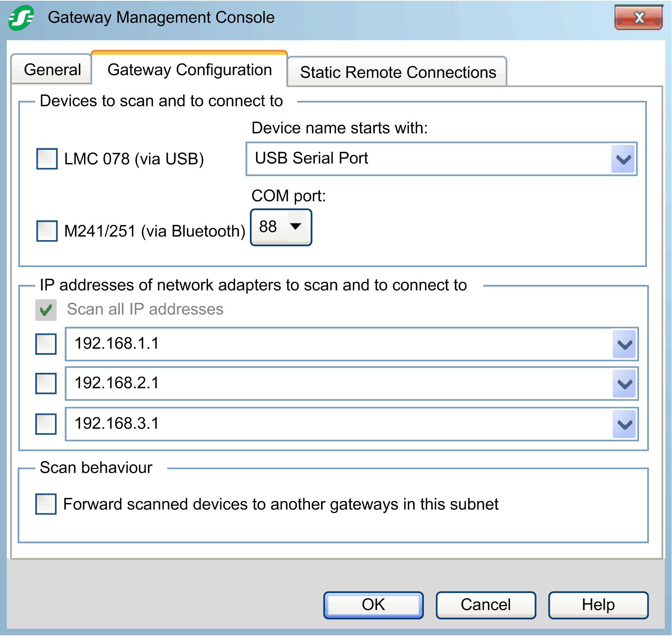The height and width of the screenshot is (636, 672).
Task: Switch to the Static Remote Connections tab
Action: (x=398, y=72)
